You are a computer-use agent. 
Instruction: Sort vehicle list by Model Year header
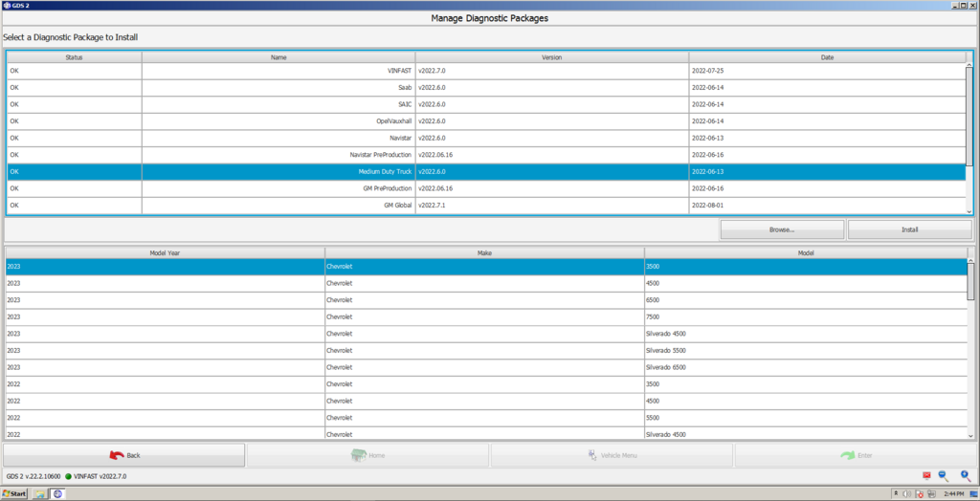[165, 252]
